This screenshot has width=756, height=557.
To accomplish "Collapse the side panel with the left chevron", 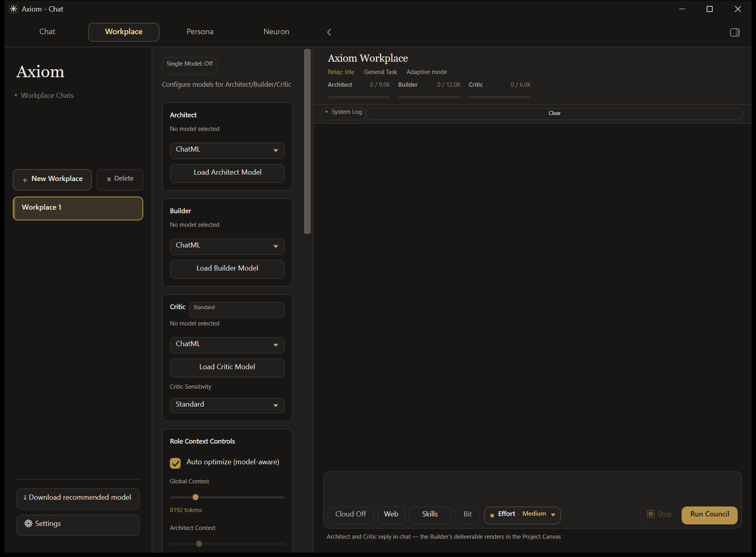I will tap(329, 32).
